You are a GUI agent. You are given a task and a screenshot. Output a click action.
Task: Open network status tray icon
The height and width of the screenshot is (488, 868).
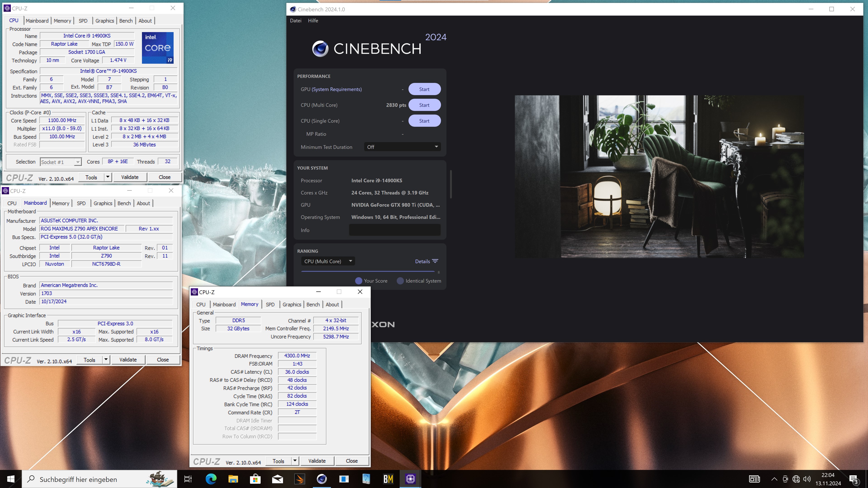[x=796, y=479]
